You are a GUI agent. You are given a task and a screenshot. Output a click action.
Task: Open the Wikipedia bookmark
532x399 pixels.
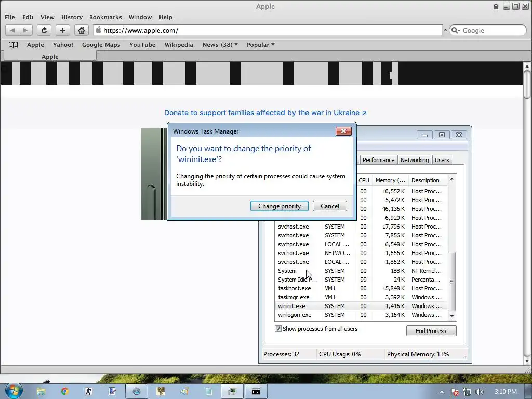click(x=179, y=45)
